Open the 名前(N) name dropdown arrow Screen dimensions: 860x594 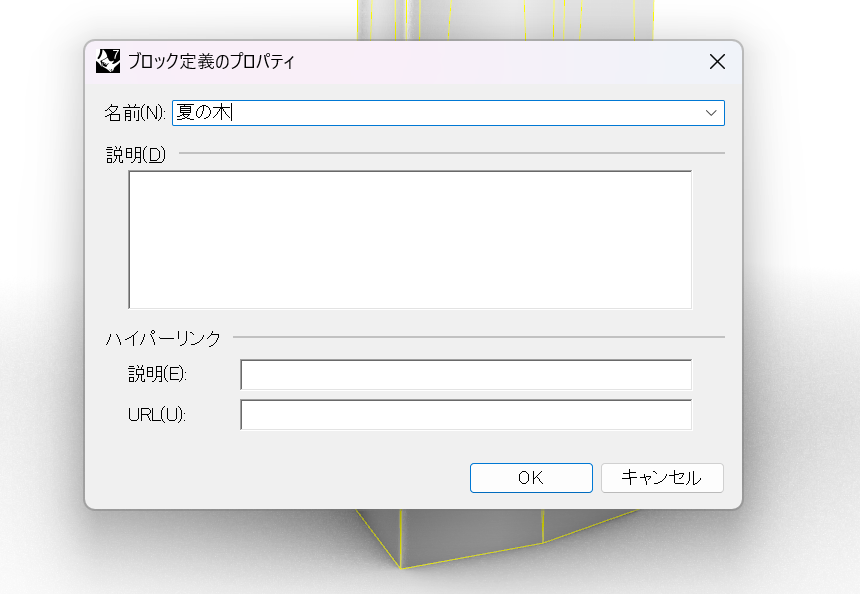pos(711,113)
